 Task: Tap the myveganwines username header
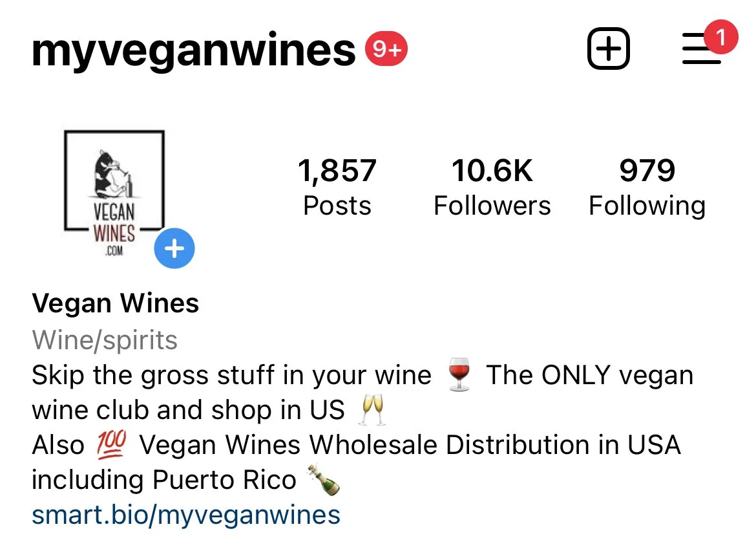pyautogui.click(x=193, y=51)
